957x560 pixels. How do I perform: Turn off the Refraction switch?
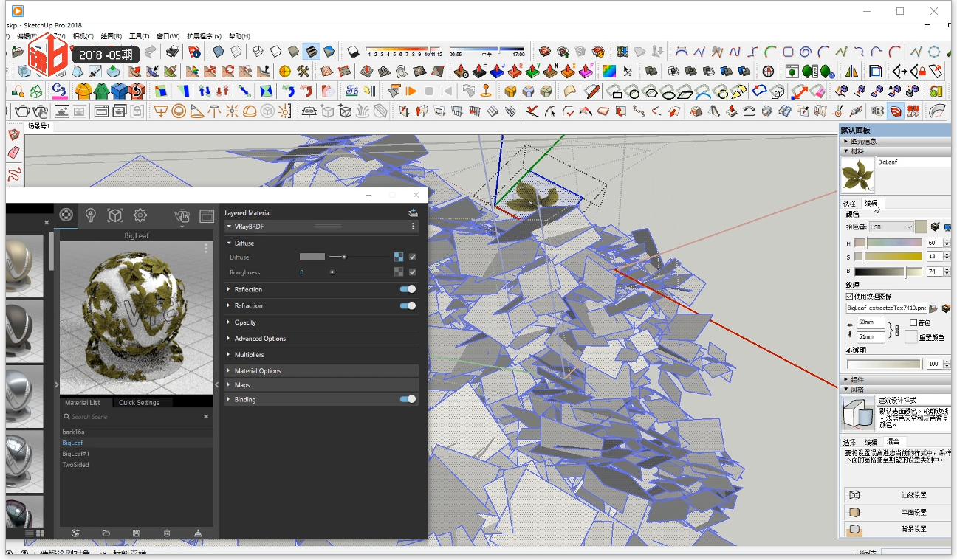[x=408, y=305]
